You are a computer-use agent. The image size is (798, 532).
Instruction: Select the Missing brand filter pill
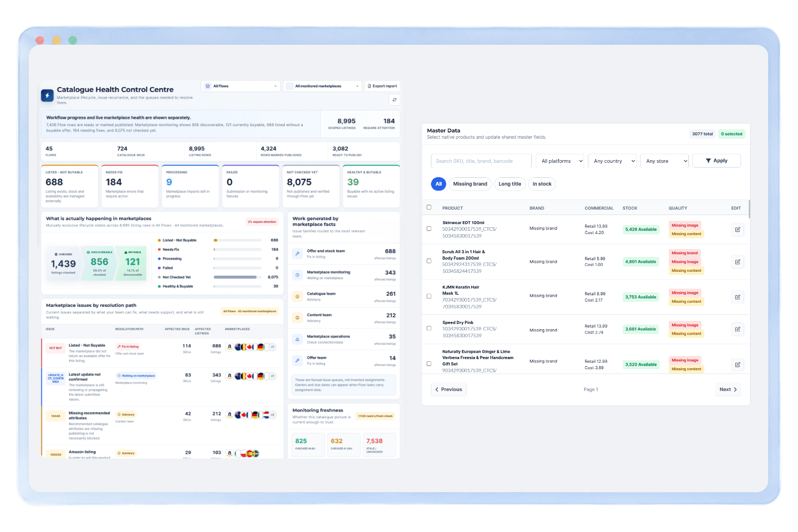point(470,184)
